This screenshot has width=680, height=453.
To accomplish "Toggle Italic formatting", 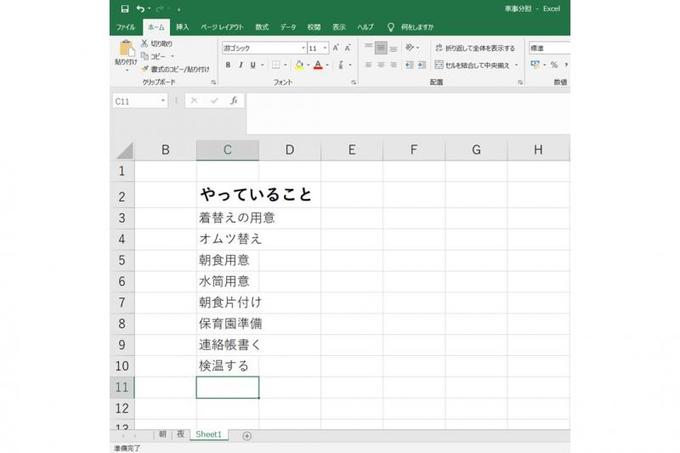I will pos(241,65).
